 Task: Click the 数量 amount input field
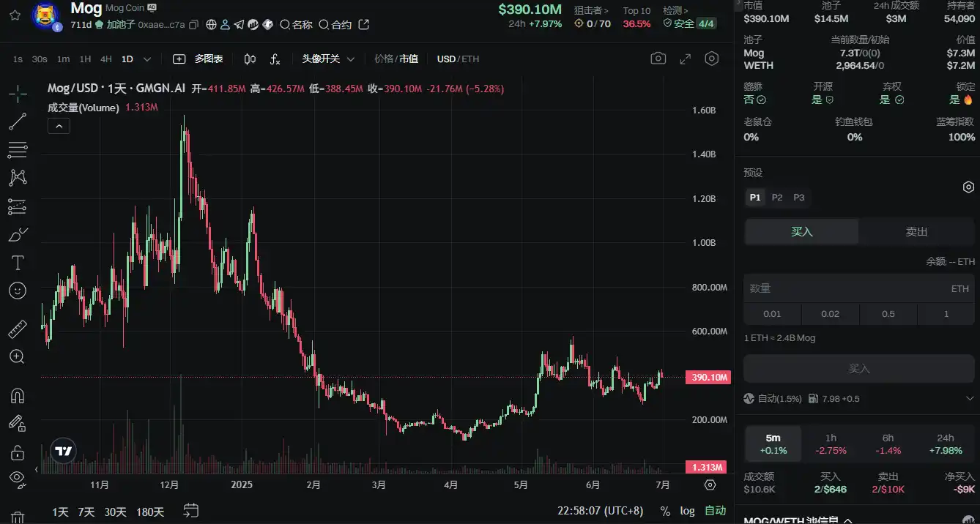pos(842,288)
